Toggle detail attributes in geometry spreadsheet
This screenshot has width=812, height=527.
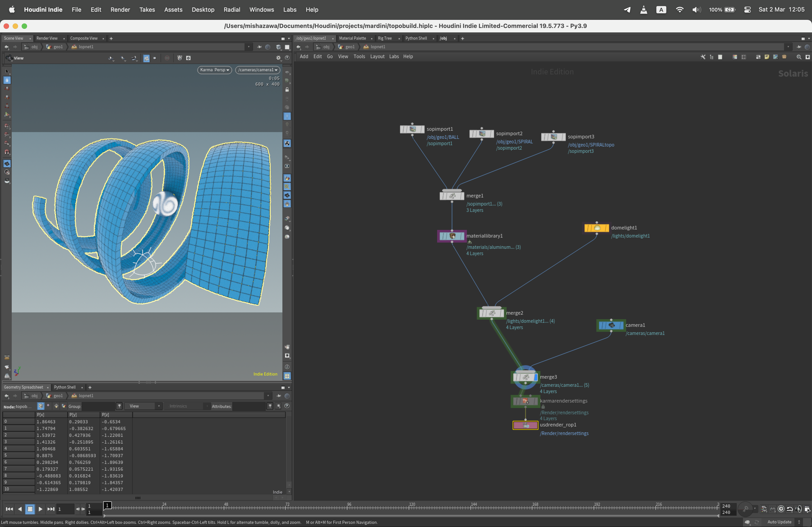click(x=64, y=406)
